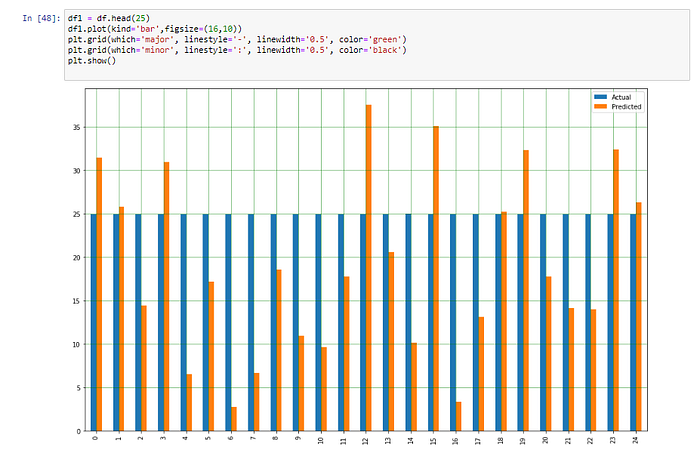Click the orange Predicted bar at index 8
The image size is (700, 450).
coord(279,350)
